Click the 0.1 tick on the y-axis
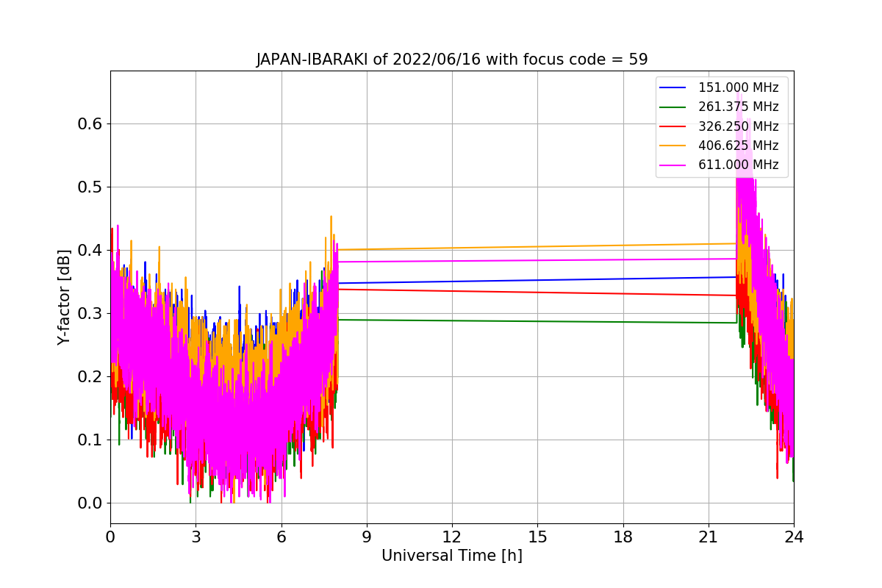The height and width of the screenshot is (588, 882). [90, 440]
